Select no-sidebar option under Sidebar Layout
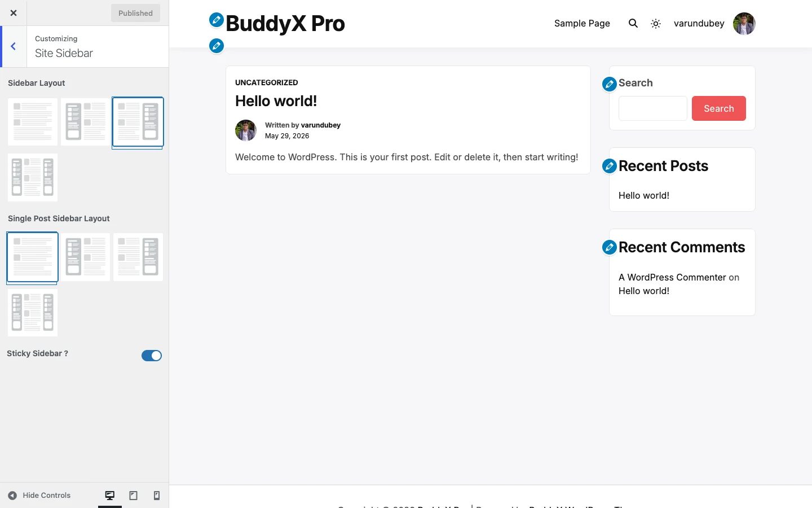 click(33, 122)
